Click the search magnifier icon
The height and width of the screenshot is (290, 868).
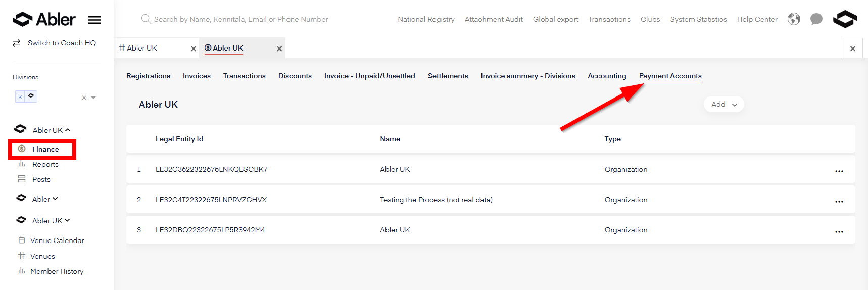pyautogui.click(x=146, y=19)
